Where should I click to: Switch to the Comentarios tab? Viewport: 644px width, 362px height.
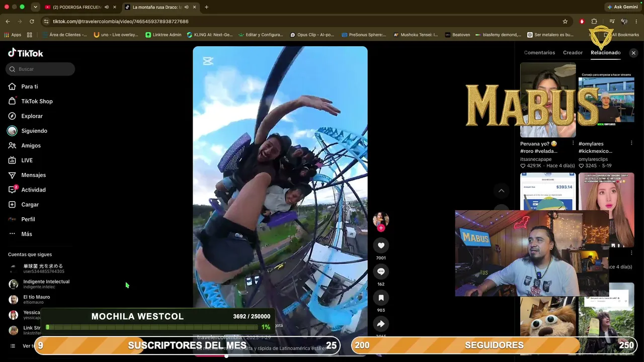539,53
